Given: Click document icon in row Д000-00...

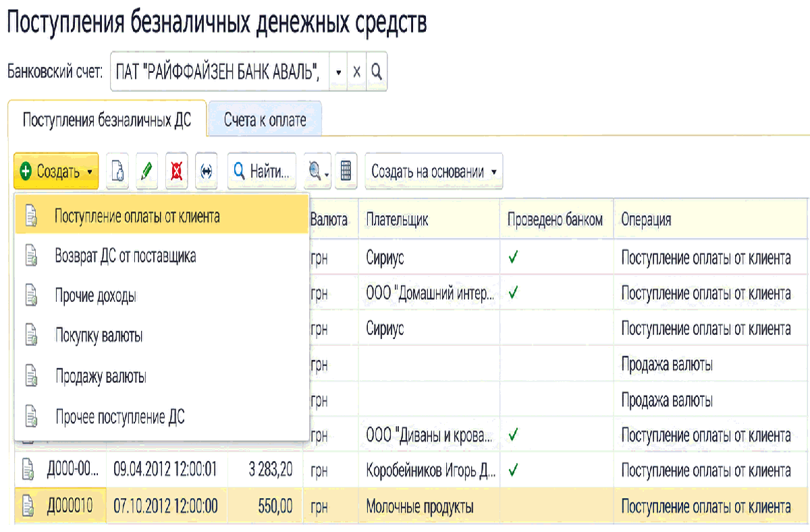Looking at the screenshot, I should click(28, 469).
